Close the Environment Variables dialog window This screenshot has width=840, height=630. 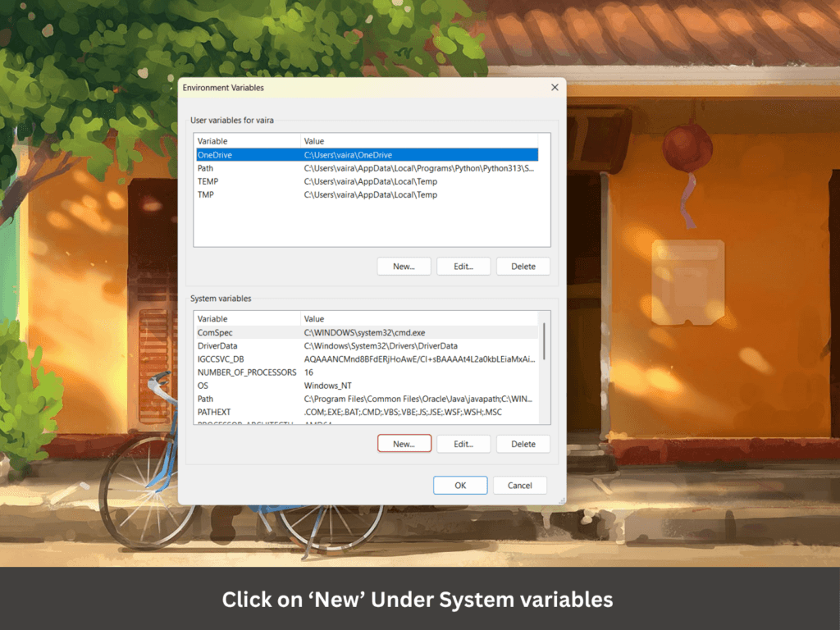555,87
